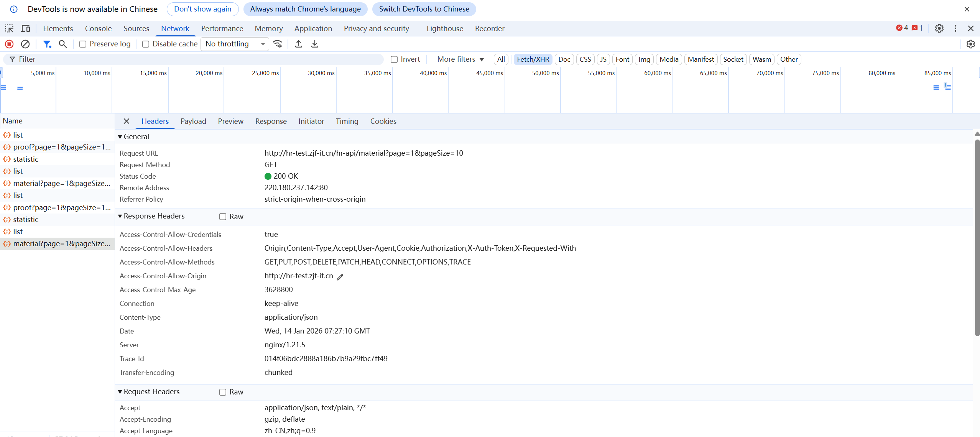Open the network search icon

coord(63,44)
